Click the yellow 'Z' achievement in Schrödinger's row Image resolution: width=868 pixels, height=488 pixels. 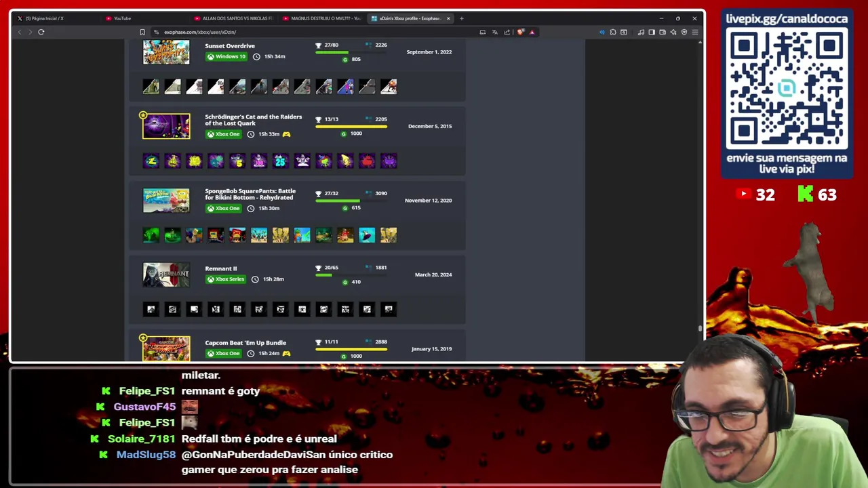pyautogui.click(x=151, y=161)
